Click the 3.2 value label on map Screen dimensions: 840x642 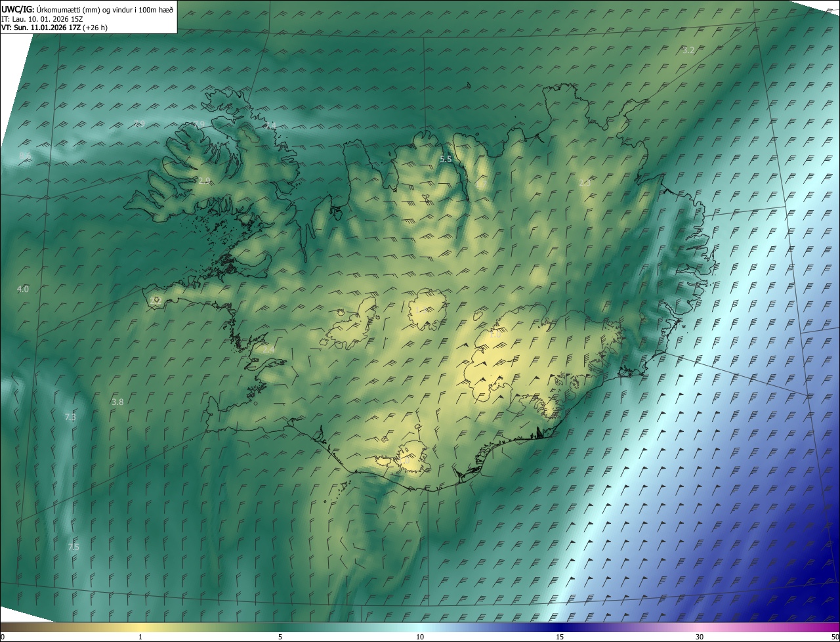click(x=688, y=50)
